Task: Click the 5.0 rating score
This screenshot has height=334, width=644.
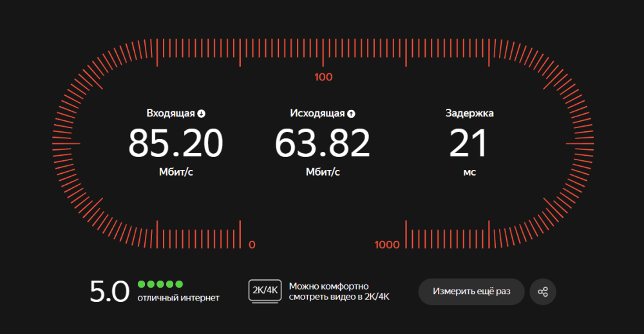Action: (x=109, y=292)
